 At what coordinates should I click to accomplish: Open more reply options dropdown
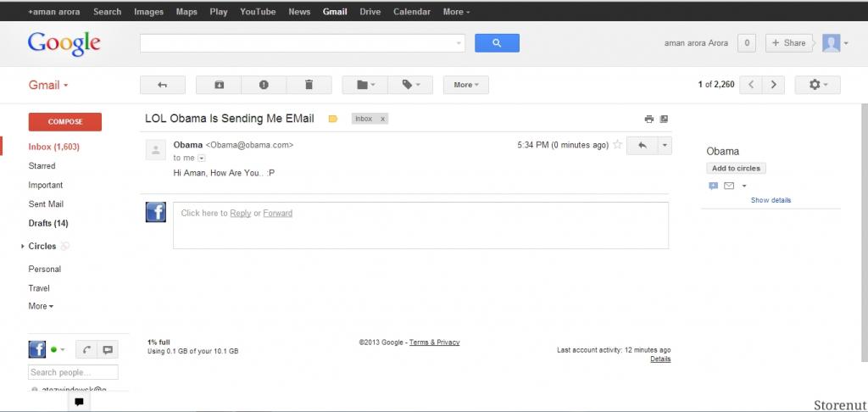point(665,146)
